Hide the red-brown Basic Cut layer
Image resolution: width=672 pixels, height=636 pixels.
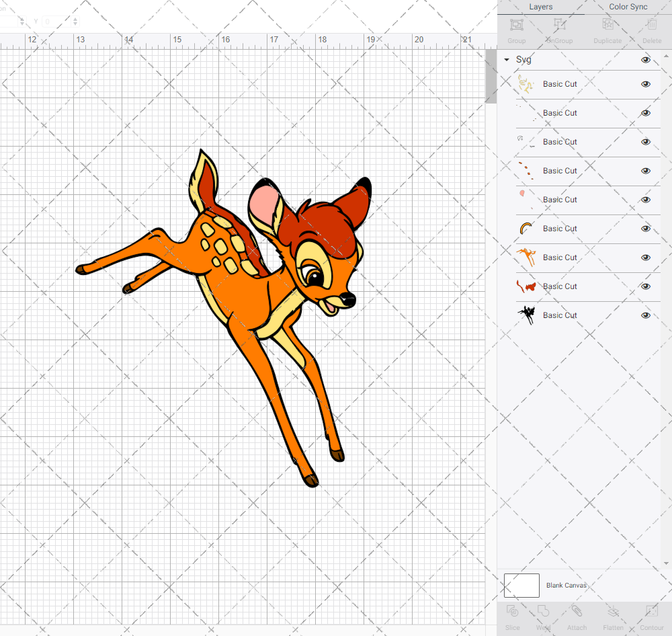point(646,286)
